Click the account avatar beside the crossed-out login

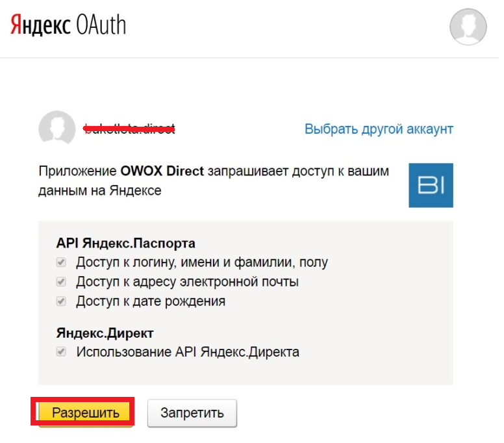57,128
